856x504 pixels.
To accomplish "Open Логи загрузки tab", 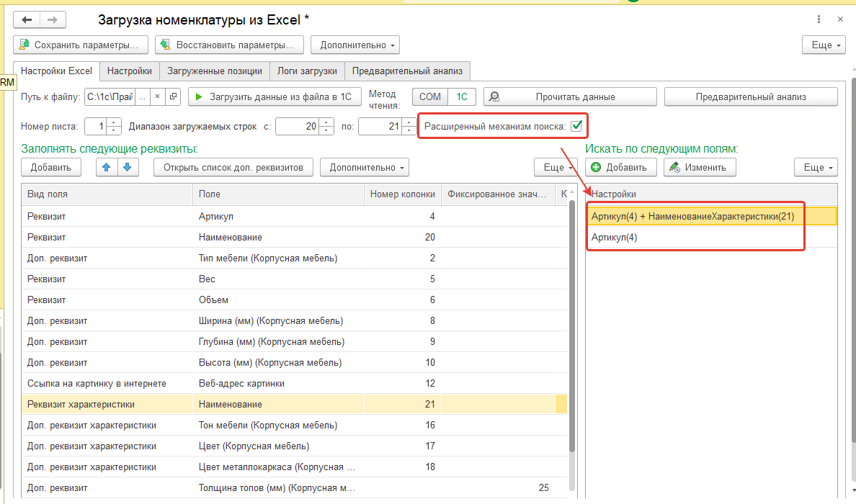I will (307, 71).
